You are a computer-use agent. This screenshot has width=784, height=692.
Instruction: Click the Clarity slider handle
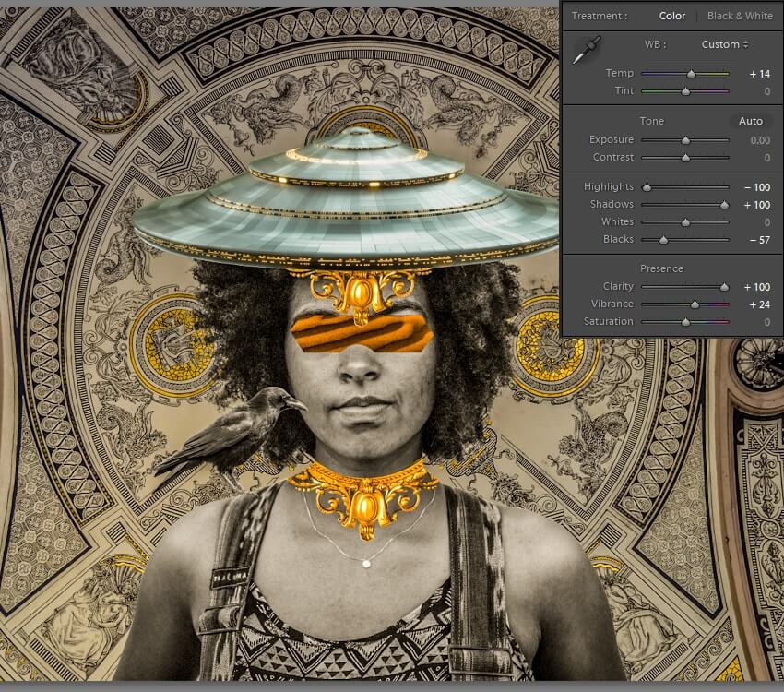[724, 287]
